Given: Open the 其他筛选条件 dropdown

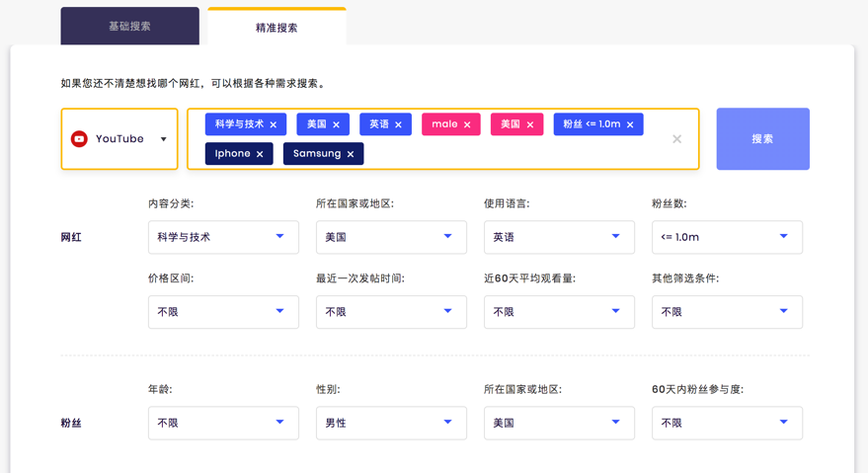Looking at the screenshot, I should (727, 312).
